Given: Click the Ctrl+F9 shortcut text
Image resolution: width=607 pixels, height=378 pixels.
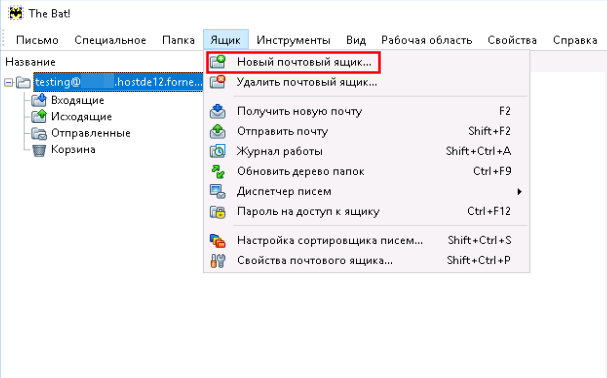Looking at the screenshot, I should (492, 171).
